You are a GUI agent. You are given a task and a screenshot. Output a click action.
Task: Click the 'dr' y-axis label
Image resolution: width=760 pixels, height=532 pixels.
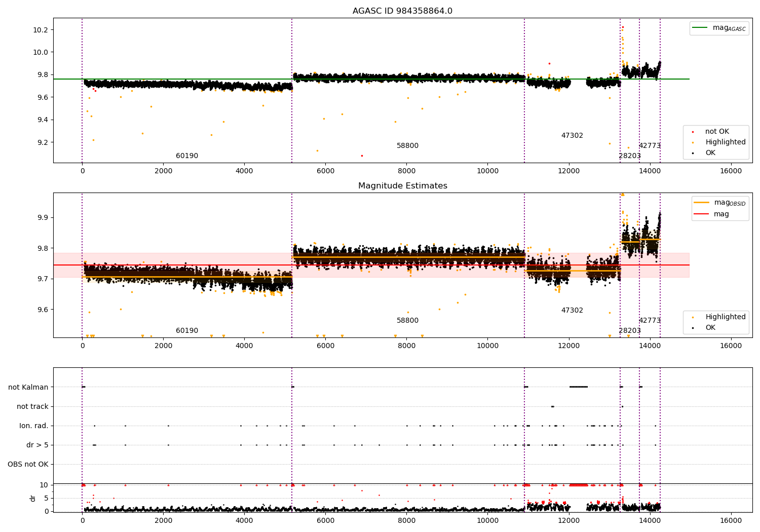[x=33, y=498]
